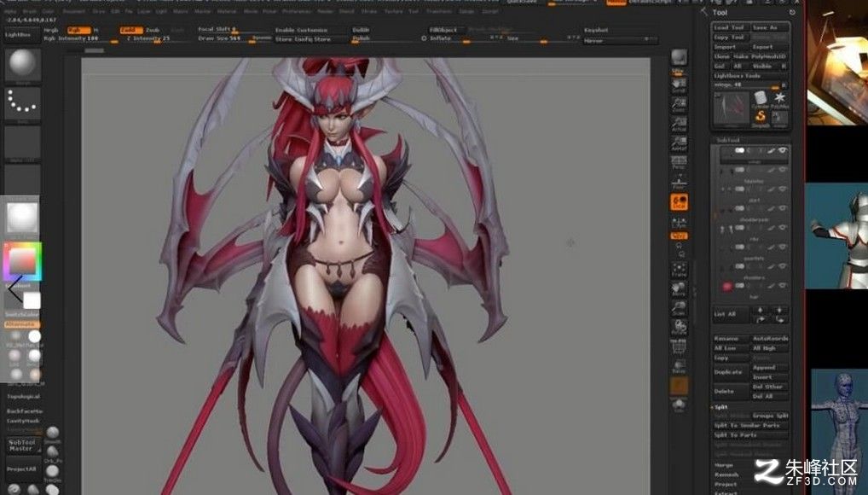
Task: Select the Zoom canvas icon
Action: [x=679, y=103]
